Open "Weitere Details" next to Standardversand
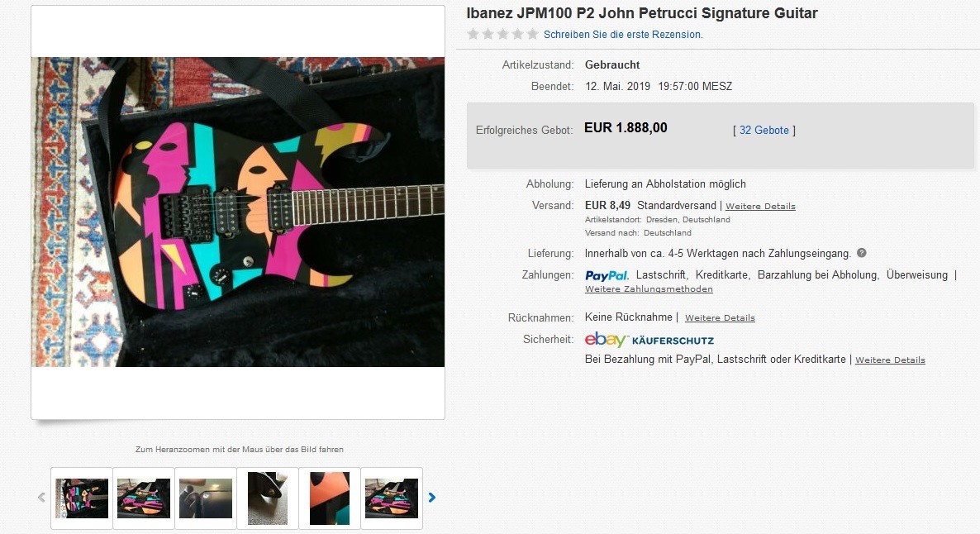The height and width of the screenshot is (534, 980). click(x=760, y=206)
